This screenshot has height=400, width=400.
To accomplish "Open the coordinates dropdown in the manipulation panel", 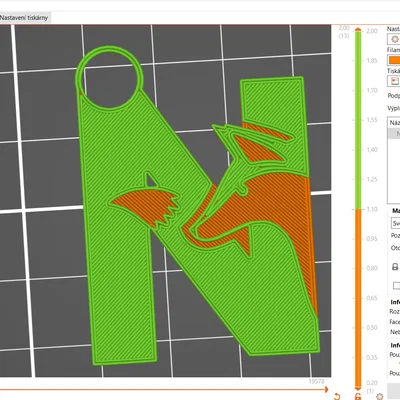I will [395, 223].
